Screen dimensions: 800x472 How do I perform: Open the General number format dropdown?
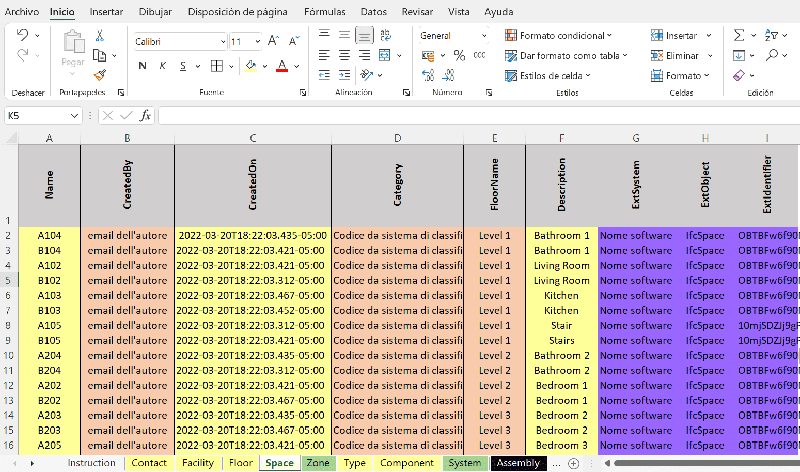click(484, 36)
